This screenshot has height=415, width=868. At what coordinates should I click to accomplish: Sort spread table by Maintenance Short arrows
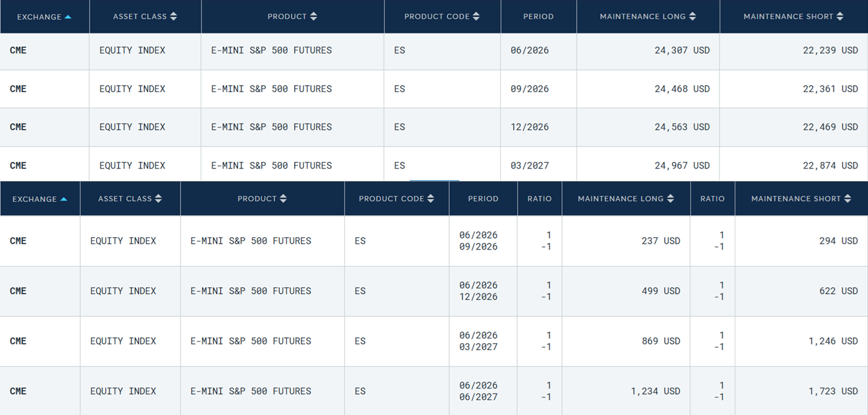848,199
